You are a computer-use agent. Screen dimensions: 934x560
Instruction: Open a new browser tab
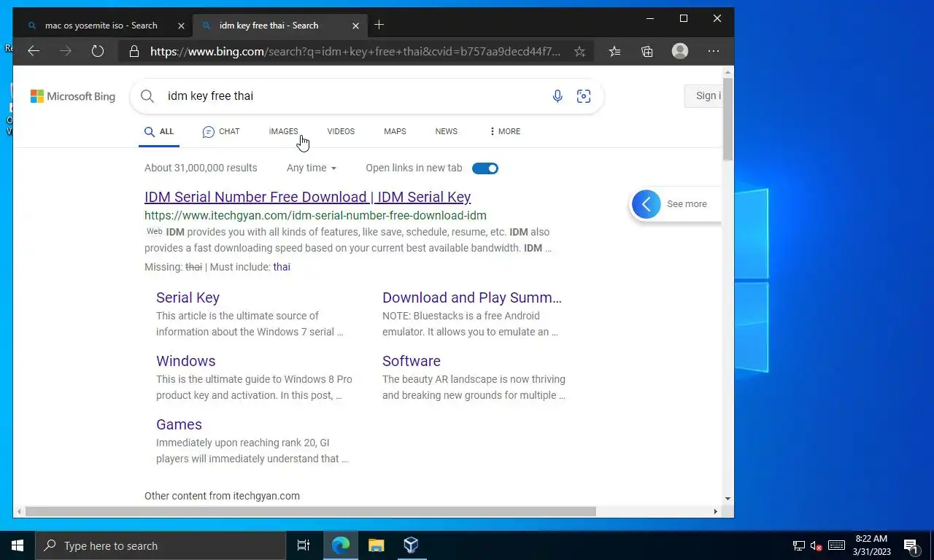379,25
